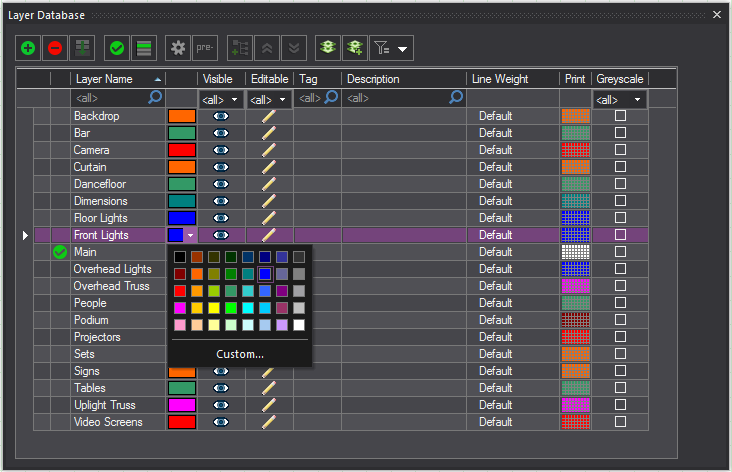Select the Podium layer name

point(91,320)
